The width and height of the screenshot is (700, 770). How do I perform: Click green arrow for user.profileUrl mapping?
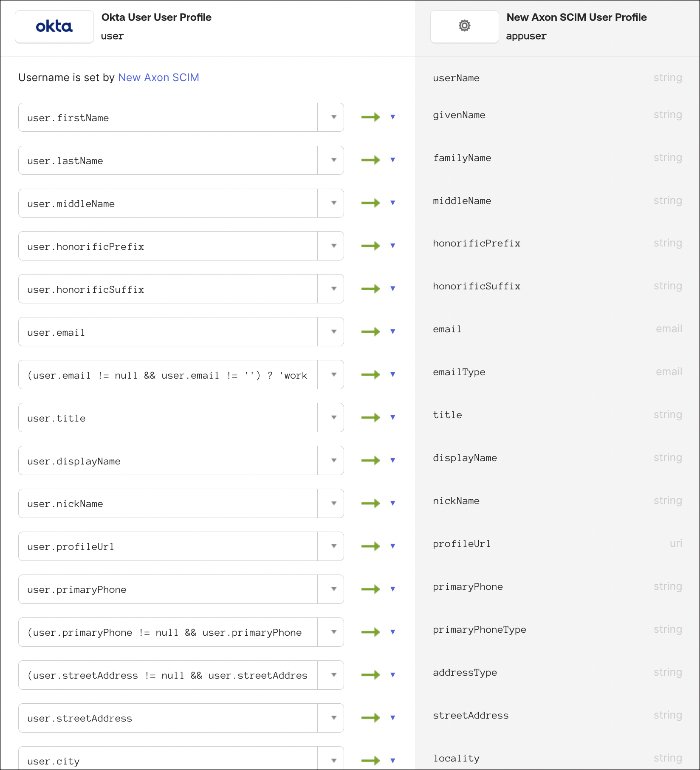(x=370, y=546)
